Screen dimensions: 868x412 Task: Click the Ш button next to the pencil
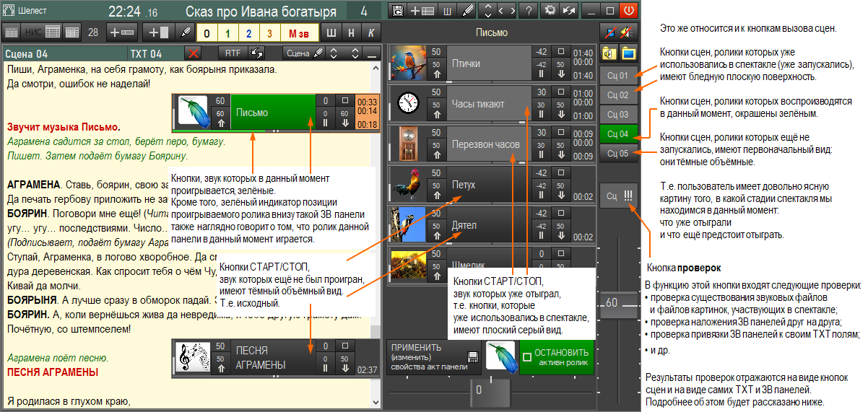(x=447, y=11)
